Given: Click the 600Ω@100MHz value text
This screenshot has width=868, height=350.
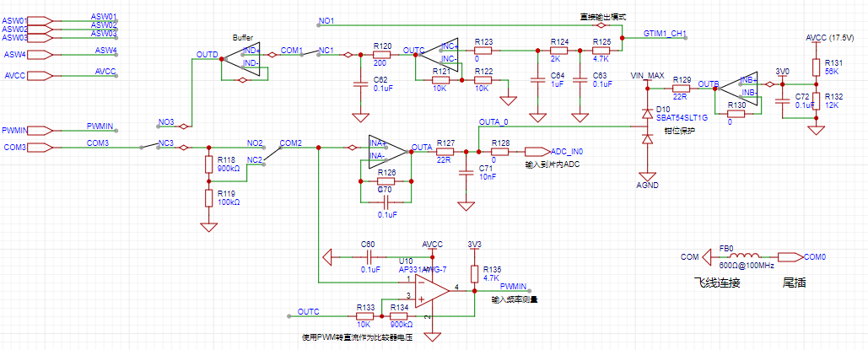Looking at the screenshot, I should point(747,266).
